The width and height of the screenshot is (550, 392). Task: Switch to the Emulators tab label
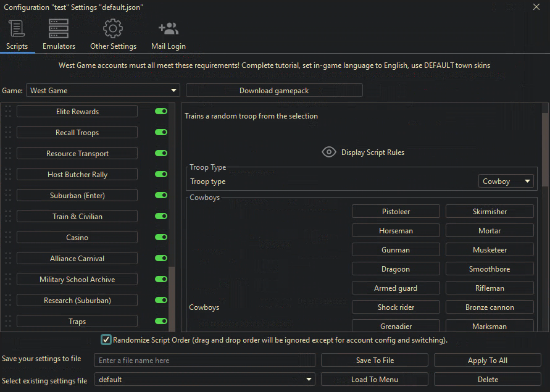coord(59,46)
